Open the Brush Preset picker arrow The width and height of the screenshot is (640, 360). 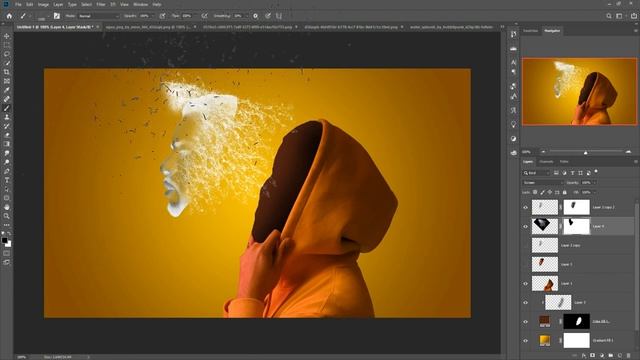coord(48,16)
